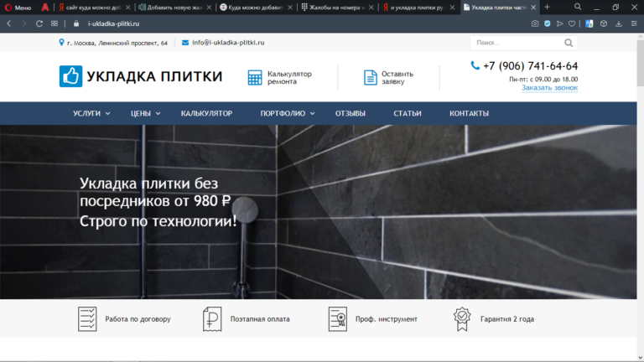Open the translator extension icon
The width and height of the screenshot is (644, 362).
(x=589, y=23)
